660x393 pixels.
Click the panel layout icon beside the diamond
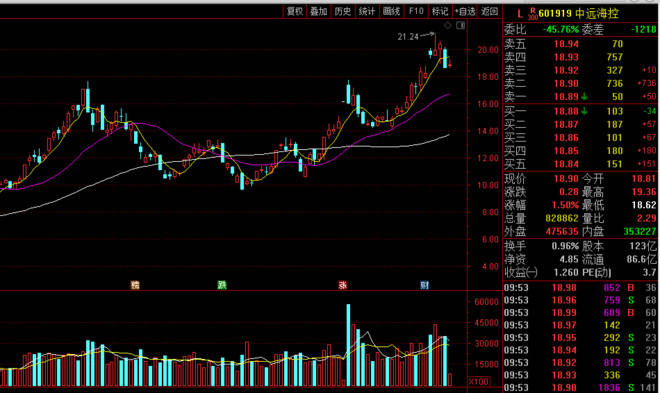(461, 26)
